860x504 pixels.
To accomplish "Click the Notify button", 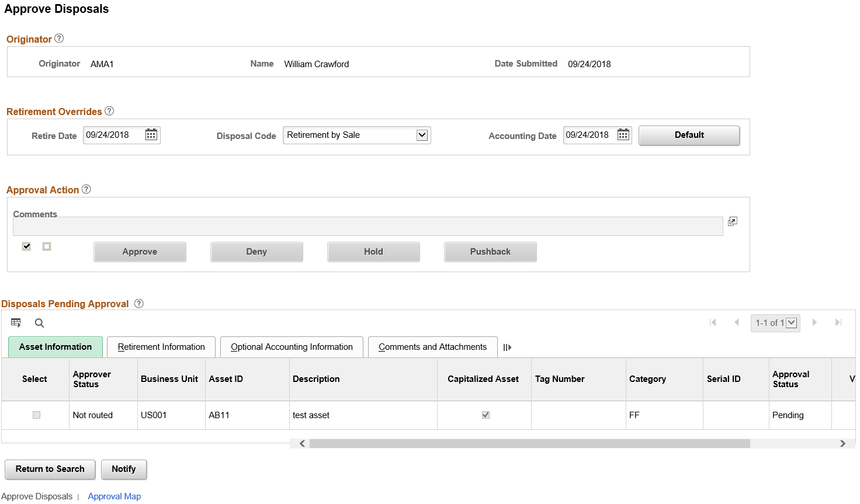I will [x=124, y=469].
